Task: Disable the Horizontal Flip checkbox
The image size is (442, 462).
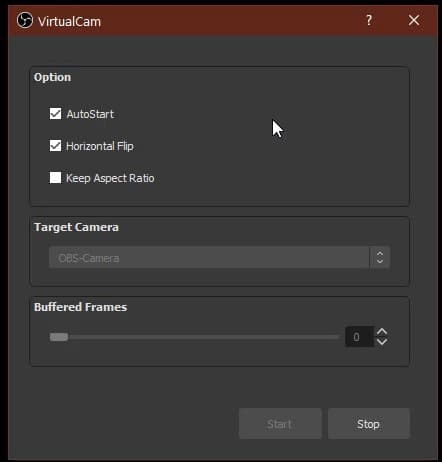Action: tap(55, 146)
